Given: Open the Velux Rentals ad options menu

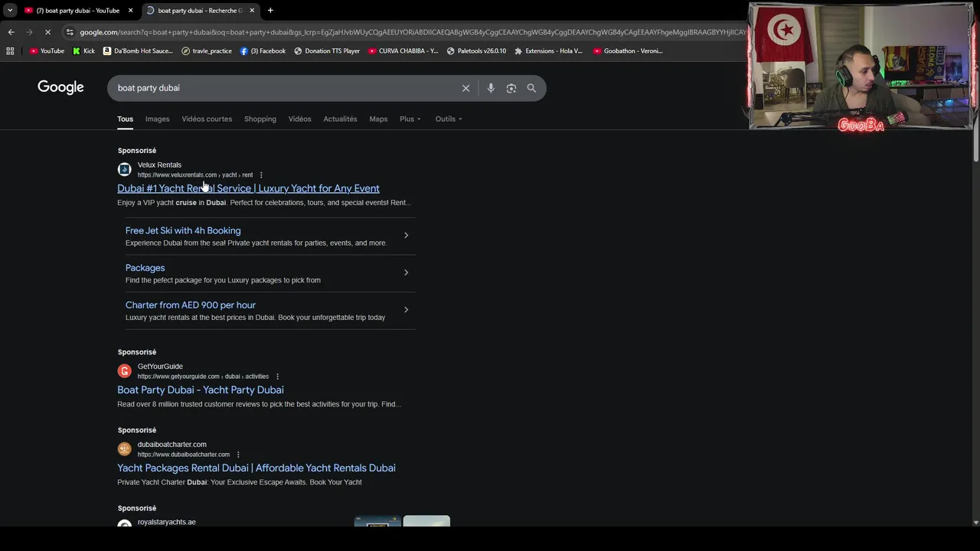Looking at the screenshot, I should pyautogui.click(x=261, y=175).
